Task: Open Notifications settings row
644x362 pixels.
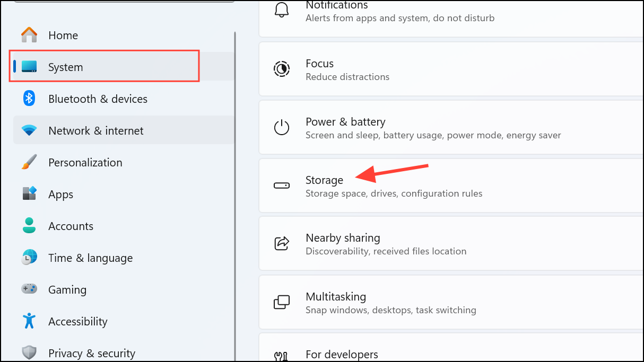Action: pyautogui.click(x=451, y=13)
